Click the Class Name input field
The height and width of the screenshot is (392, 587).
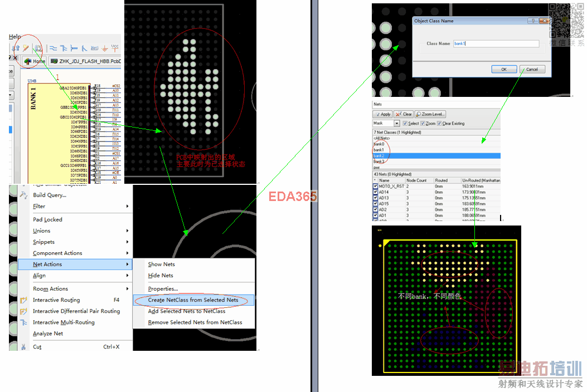pyautogui.click(x=496, y=44)
